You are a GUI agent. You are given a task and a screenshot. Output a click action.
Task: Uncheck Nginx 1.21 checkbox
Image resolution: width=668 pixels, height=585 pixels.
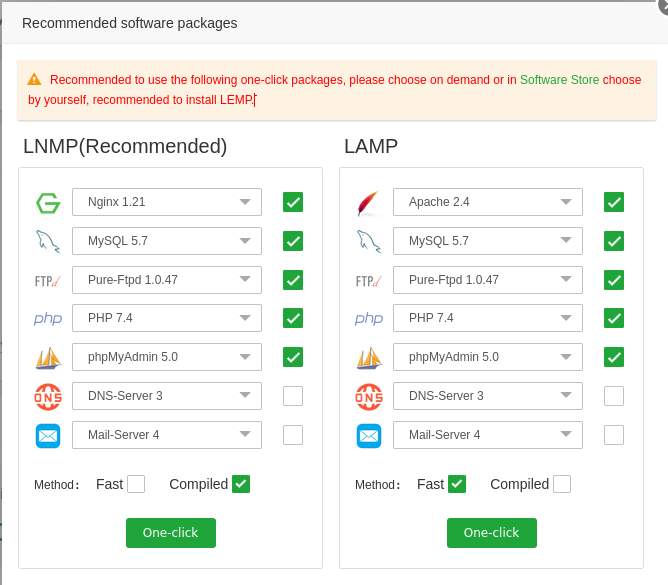click(x=293, y=202)
